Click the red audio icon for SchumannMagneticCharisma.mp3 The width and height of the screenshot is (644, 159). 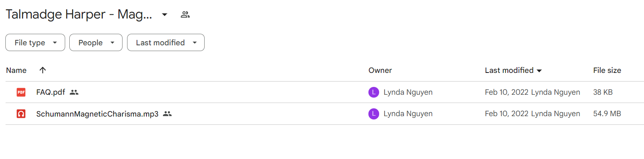point(21,114)
